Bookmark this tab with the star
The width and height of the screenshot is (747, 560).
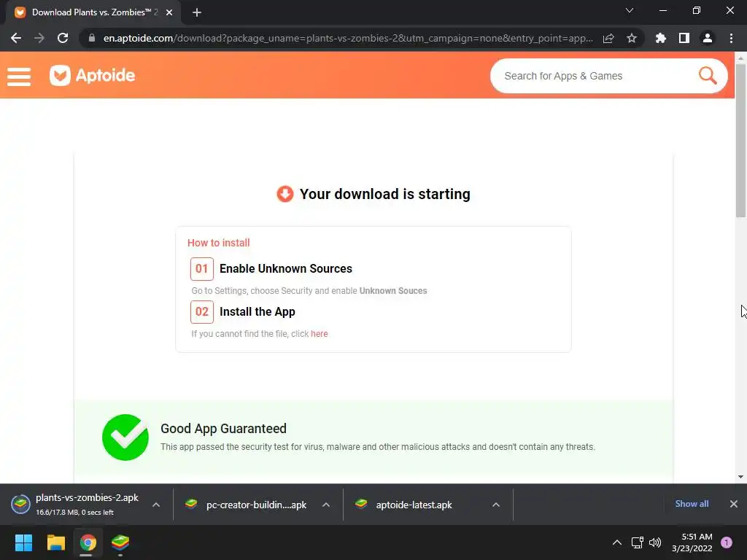pos(632,38)
